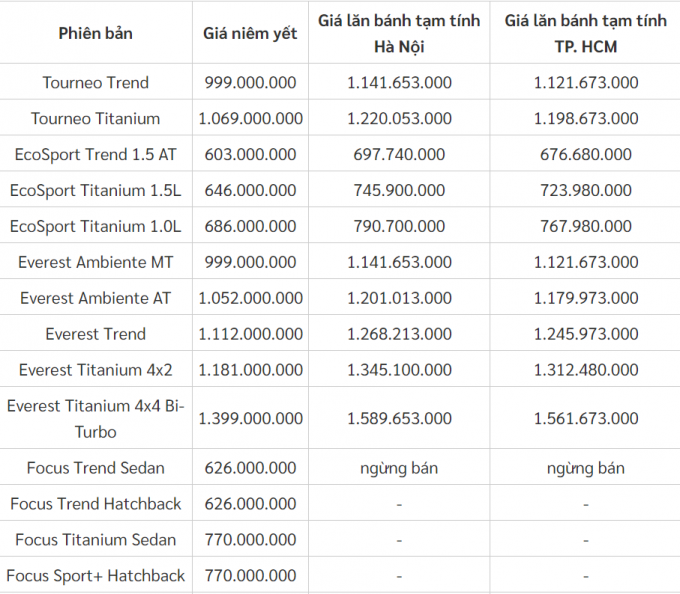The height and width of the screenshot is (594, 680).
Task: Click the Tourneo Trend row name
Action: tap(95, 82)
